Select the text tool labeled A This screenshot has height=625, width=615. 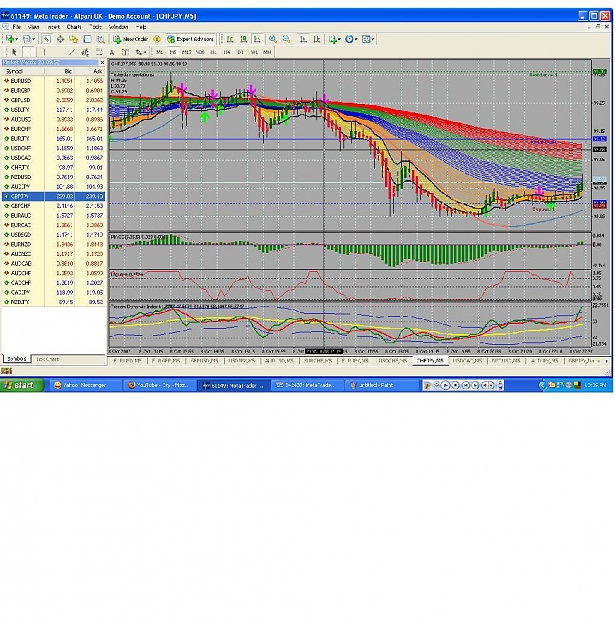pos(112,52)
